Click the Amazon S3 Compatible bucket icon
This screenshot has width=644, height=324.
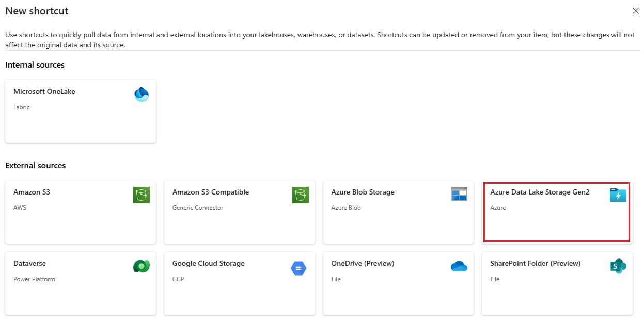(x=301, y=195)
